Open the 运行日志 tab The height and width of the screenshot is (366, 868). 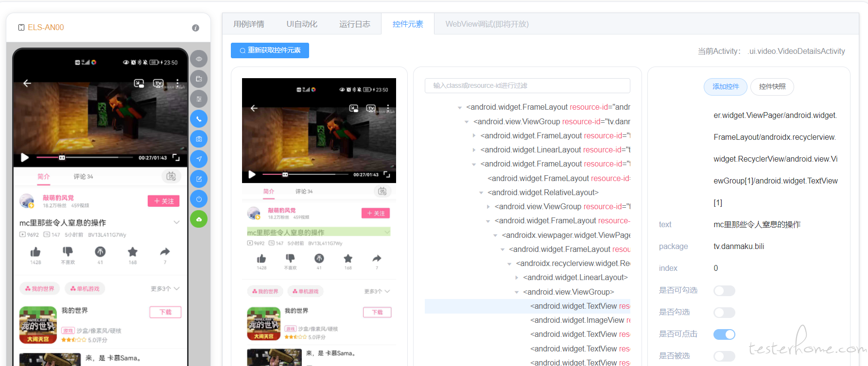pyautogui.click(x=355, y=24)
